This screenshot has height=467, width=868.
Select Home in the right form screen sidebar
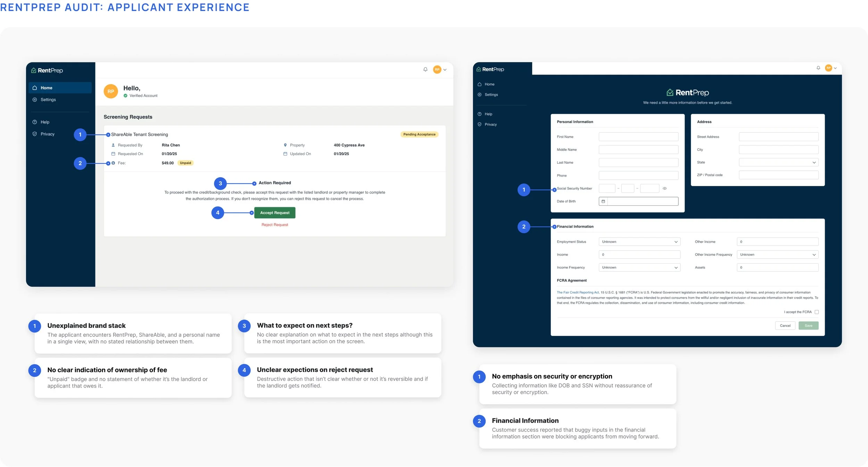click(x=489, y=84)
